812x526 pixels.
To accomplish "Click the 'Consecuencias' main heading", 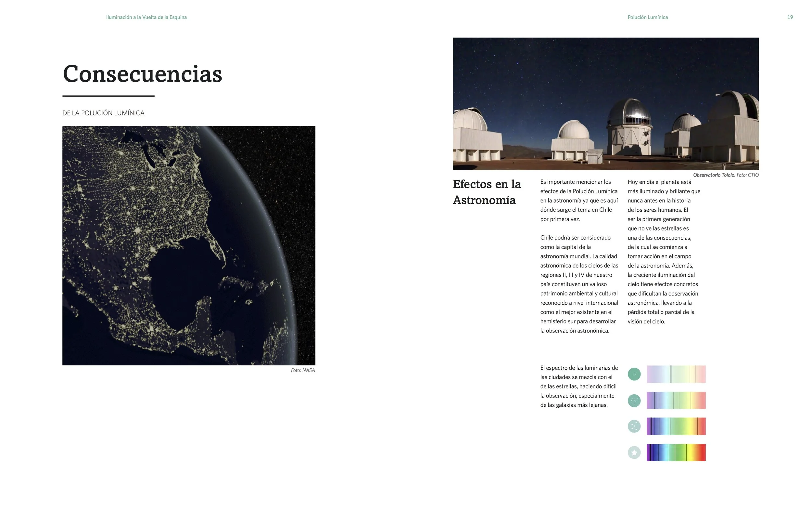I will (142, 74).
